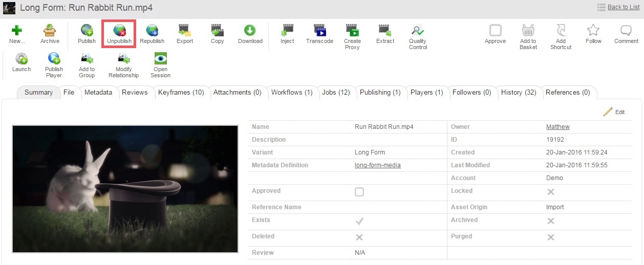Start a Transcode job
Viewport: 644px width, 265px height.
[x=319, y=31]
